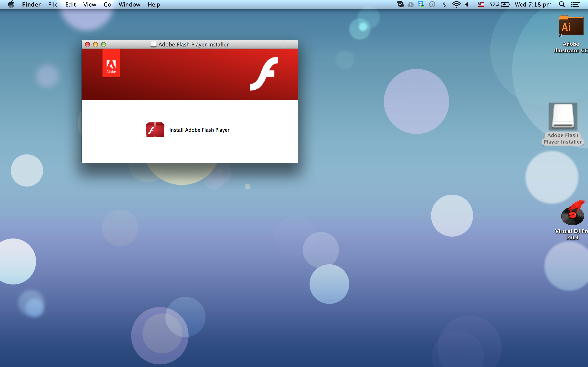Select the Adobe Flash Player Installer disk icon
Screen dimensions: 588x367
click(x=563, y=117)
